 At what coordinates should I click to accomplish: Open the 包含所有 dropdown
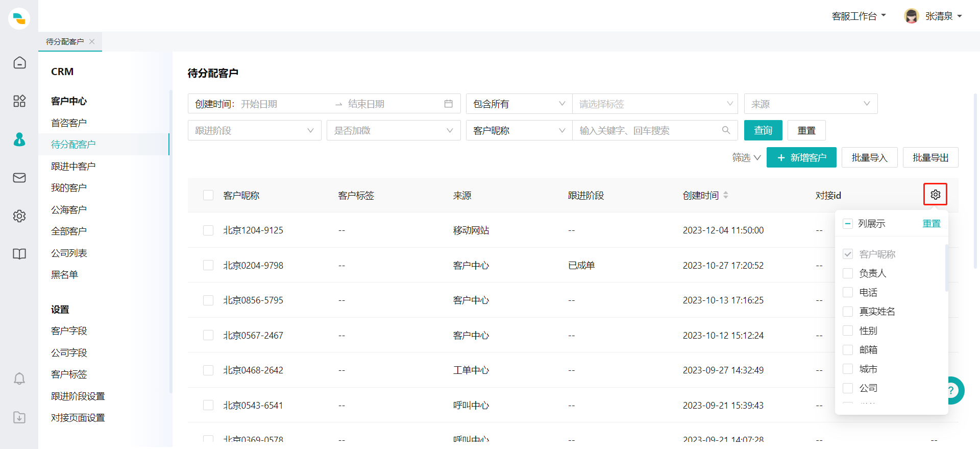519,104
